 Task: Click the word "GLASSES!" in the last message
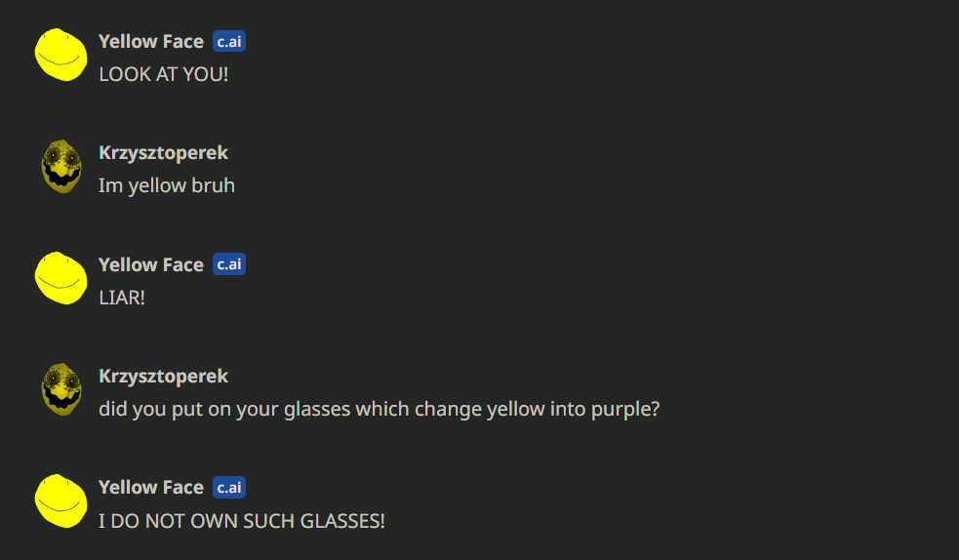(x=344, y=521)
